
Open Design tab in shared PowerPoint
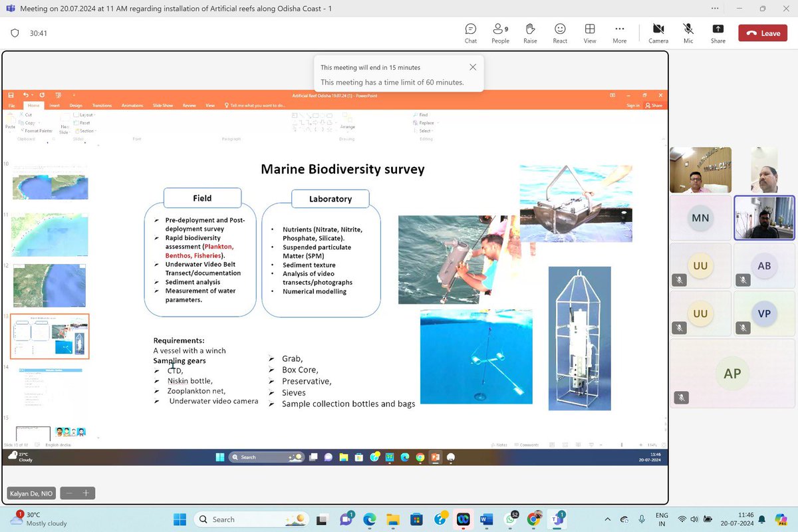[76, 105]
